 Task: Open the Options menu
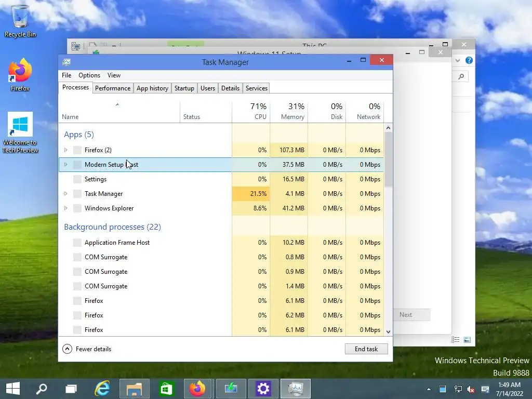click(x=89, y=75)
